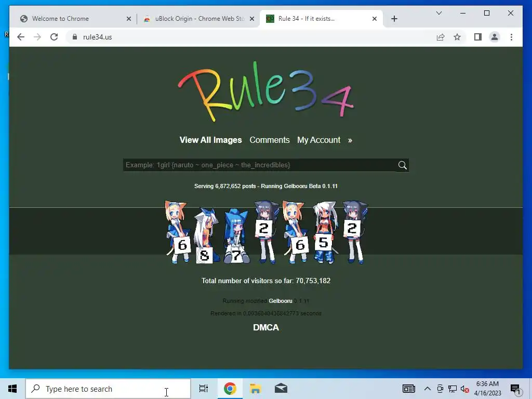
Task: Open the Mail app on taskbar
Action: click(x=281, y=389)
